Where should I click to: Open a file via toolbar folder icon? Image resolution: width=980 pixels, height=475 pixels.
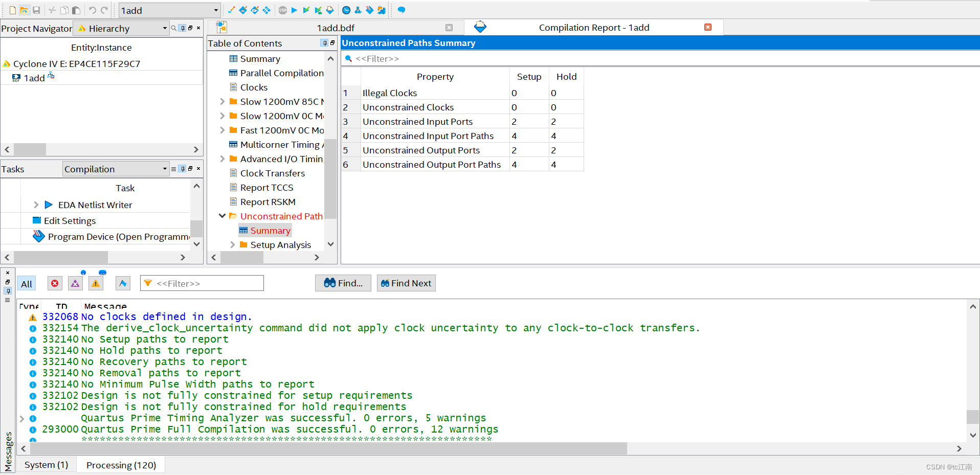24,10
